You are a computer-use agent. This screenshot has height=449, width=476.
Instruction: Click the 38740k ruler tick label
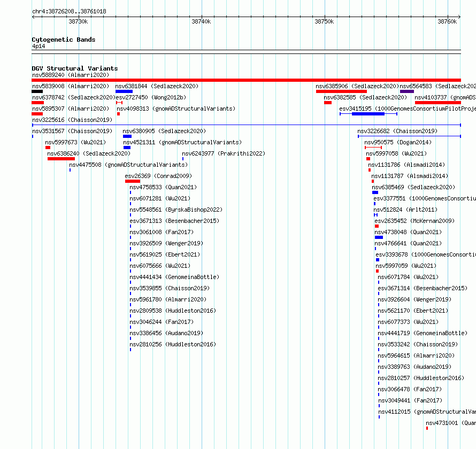click(201, 21)
